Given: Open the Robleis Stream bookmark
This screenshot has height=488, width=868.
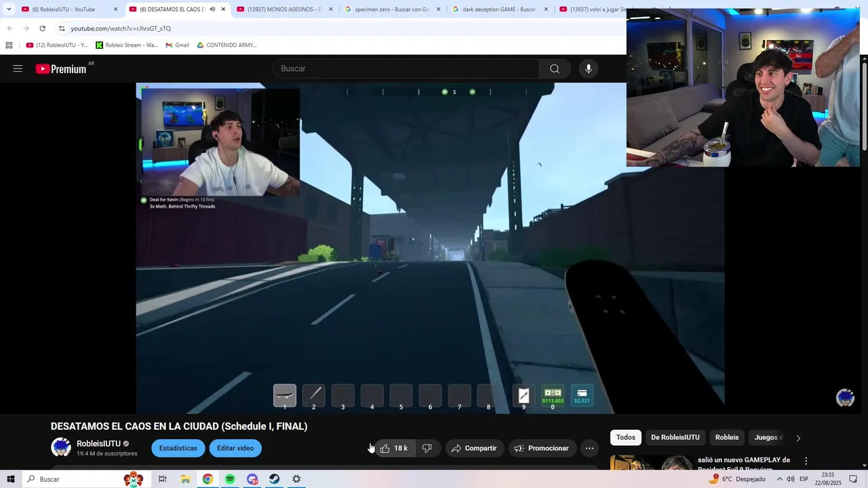Looking at the screenshot, I should click(127, 45).
